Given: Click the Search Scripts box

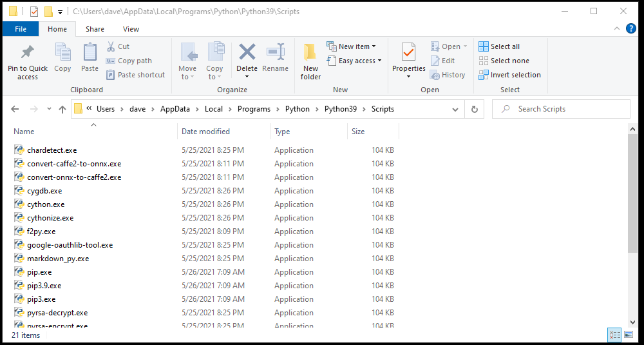Looking at the screenshot, I should click(x=561, y=109).
